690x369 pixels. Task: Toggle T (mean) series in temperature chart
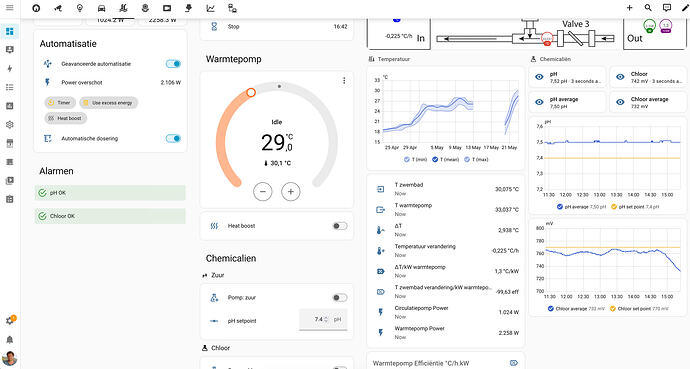(x=445, y=160)
